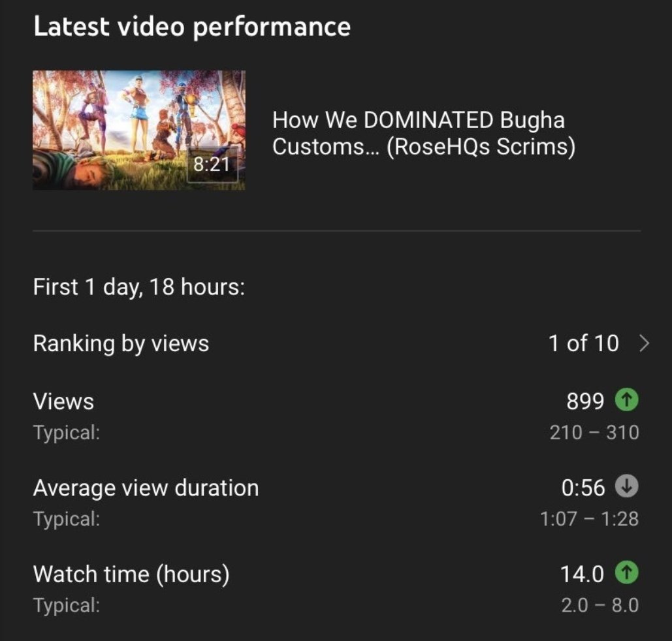
Task: Click the Views metric label
Action: [x=63, y=401]
